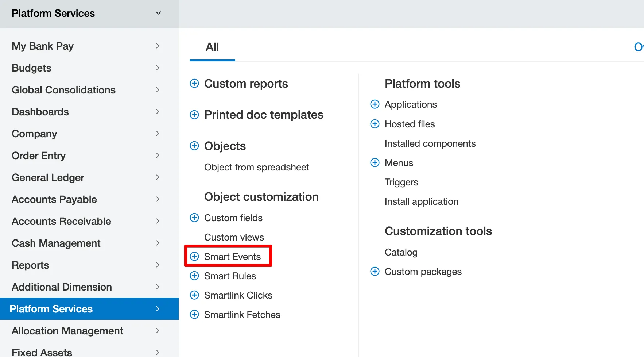
Task: Click the plus icon beside Applications
Action: [375, 104]
